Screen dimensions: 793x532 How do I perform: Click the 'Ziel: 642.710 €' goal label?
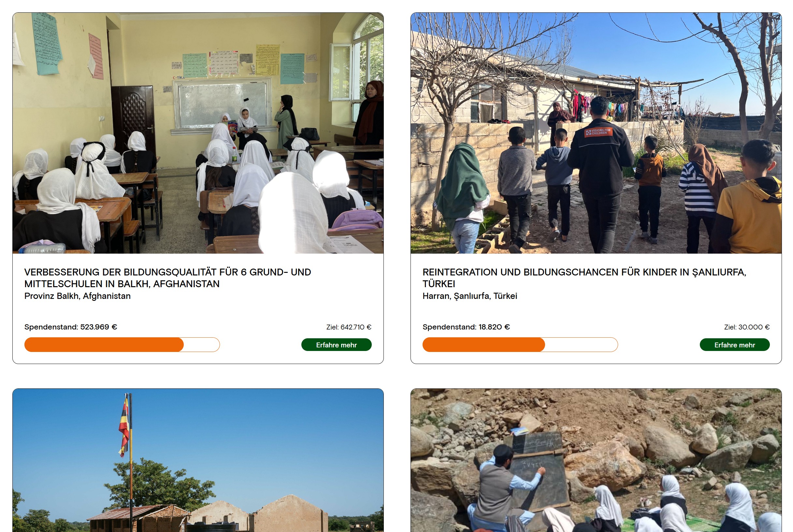[x=349, y=327]
